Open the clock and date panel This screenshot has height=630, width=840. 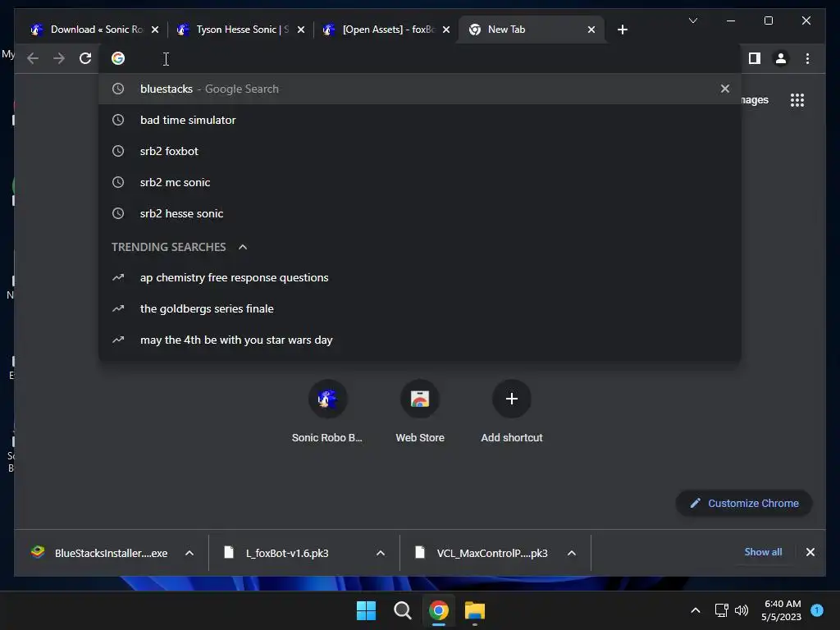click(781, 610)
